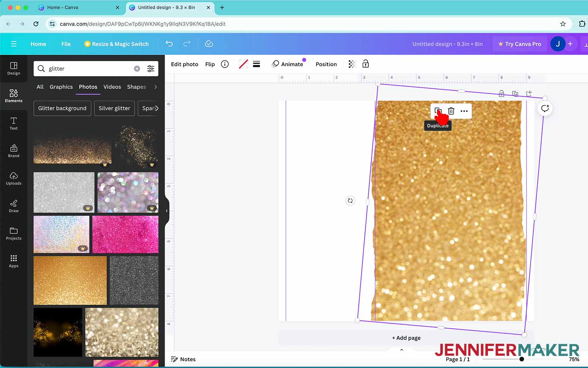Lock the page using page lock icon
This screenshot has height=368, width=588.
[x=501, y=93]
